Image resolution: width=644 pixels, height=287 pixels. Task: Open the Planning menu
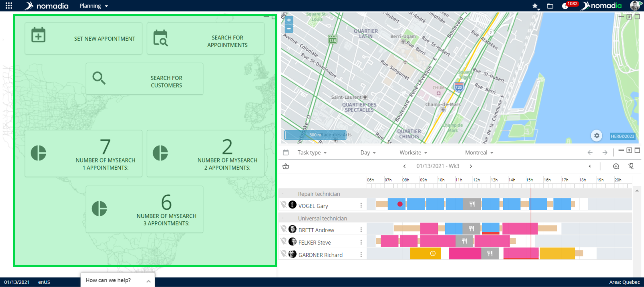tap(94, 6)
